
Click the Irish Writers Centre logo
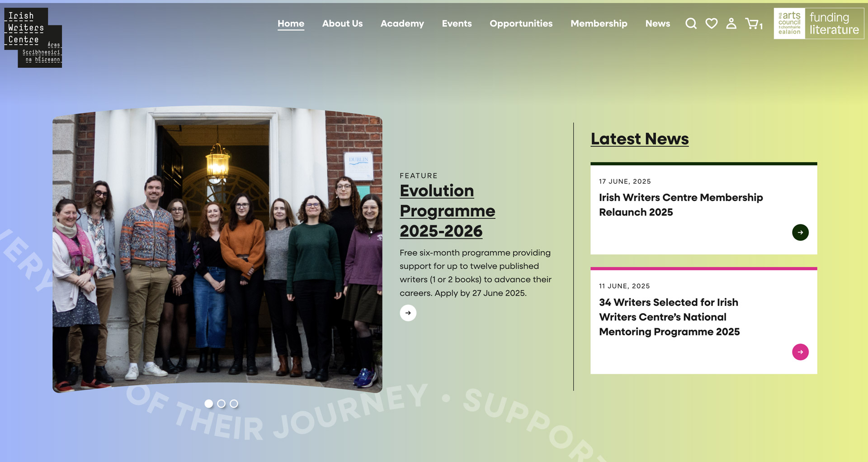(33, 38)
